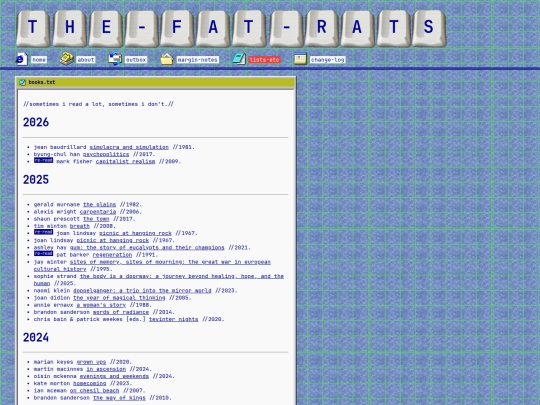Click the author name byung-chul han
Viewport: 540px width, 405px height.
tap(57, 154)
